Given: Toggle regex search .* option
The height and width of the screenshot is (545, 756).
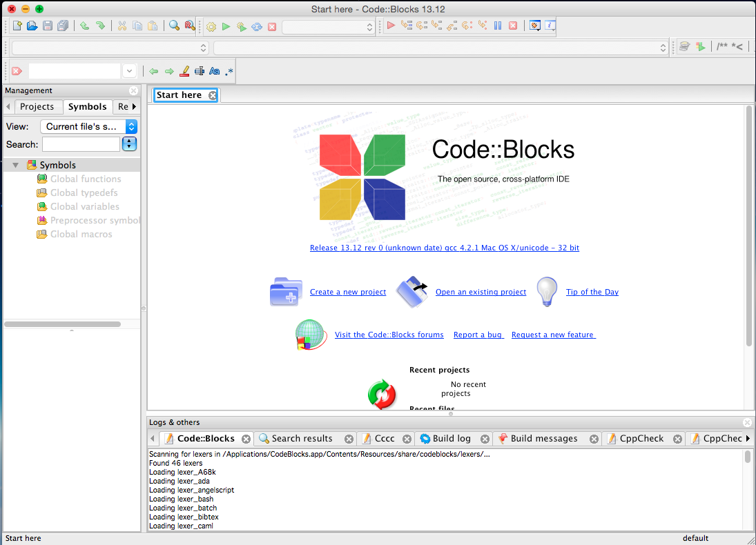Looking at the screenshot, I should click(229, 71).
